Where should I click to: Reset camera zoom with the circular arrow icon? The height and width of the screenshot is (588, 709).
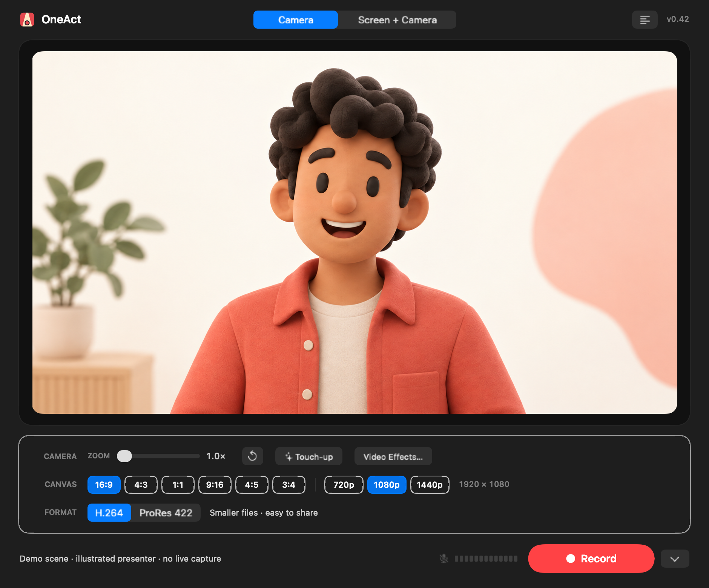253,456
